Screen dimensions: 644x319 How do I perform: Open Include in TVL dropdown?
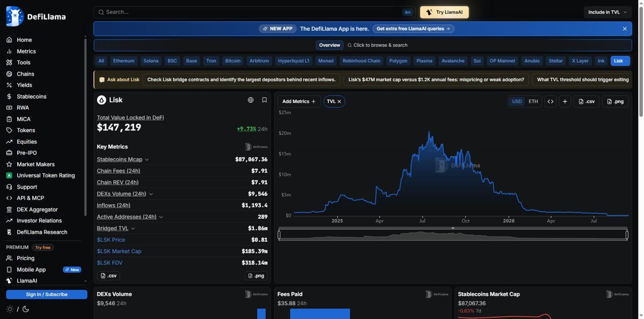pos(608,12)
